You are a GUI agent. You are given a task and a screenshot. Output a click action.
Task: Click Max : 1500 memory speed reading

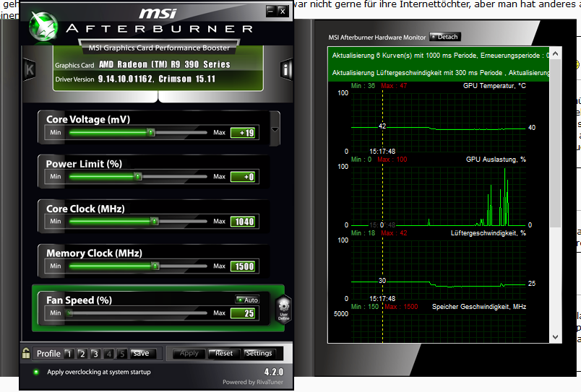click(x=401, y=307)
